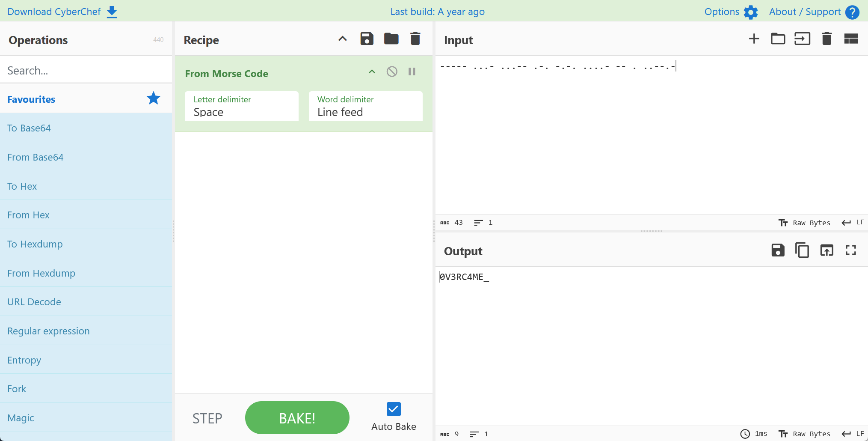Disable the From Morse Code operation
The width and height of the screenshot is (868, 441).
coord(391,72)
